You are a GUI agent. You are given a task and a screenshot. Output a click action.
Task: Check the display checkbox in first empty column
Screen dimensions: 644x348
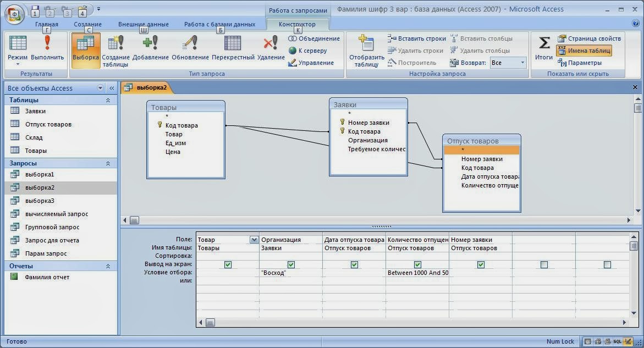pyautogui.click(x=544, y=264)
